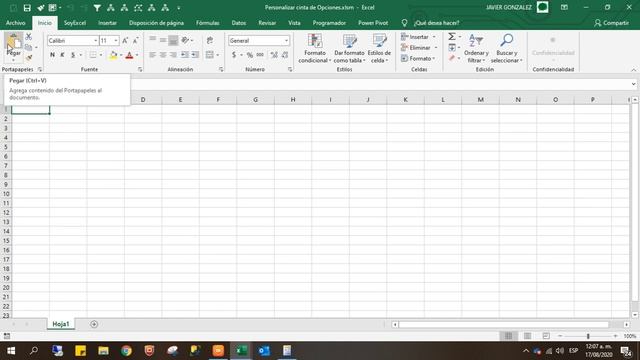This screenshot has width=640, height=360.
Task: Align text right
Action: click(173, 55)
